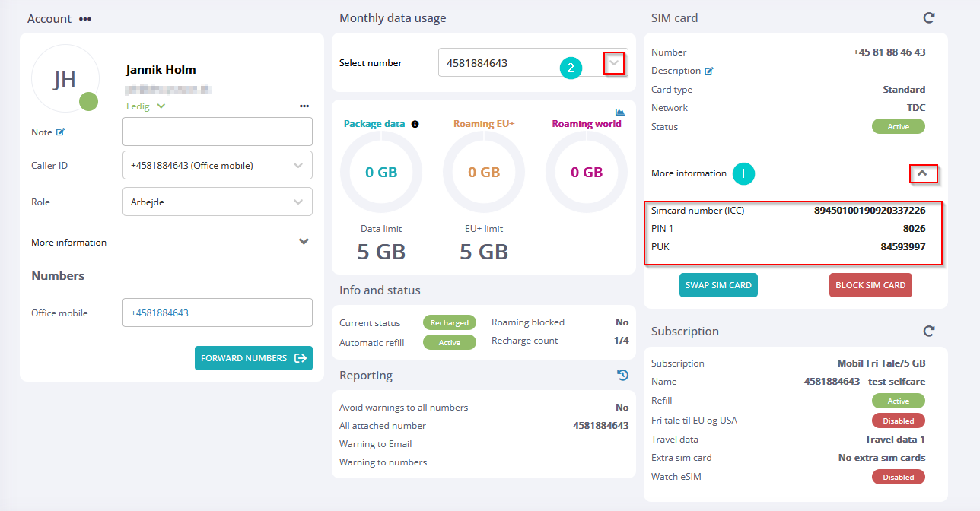Click the Network value TDC

[x=916, y=108]
